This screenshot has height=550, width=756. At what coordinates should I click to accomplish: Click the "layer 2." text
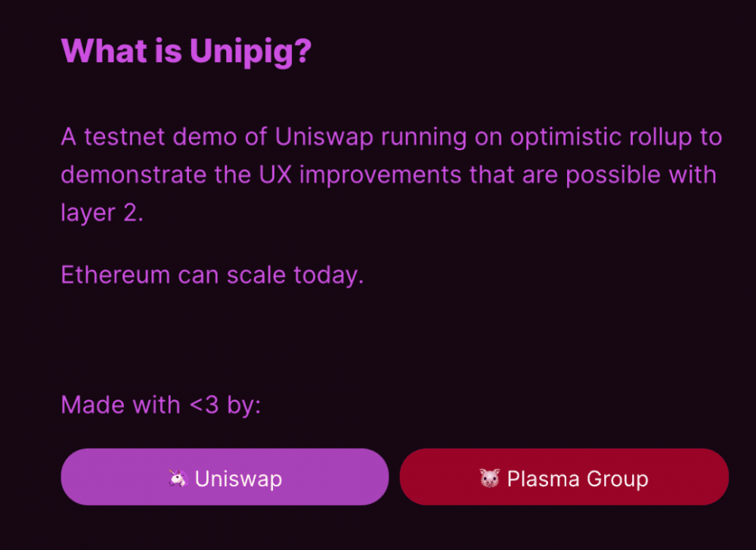[x=101, y=213]
